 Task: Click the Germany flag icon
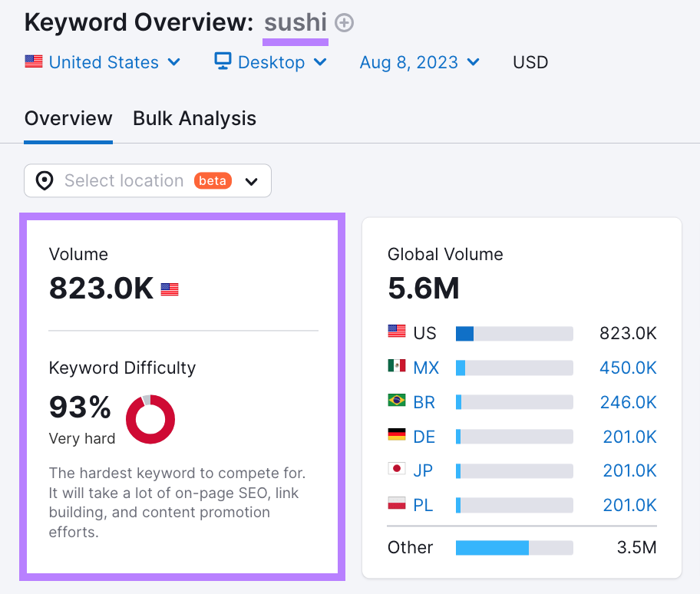(x=396, y=434)
